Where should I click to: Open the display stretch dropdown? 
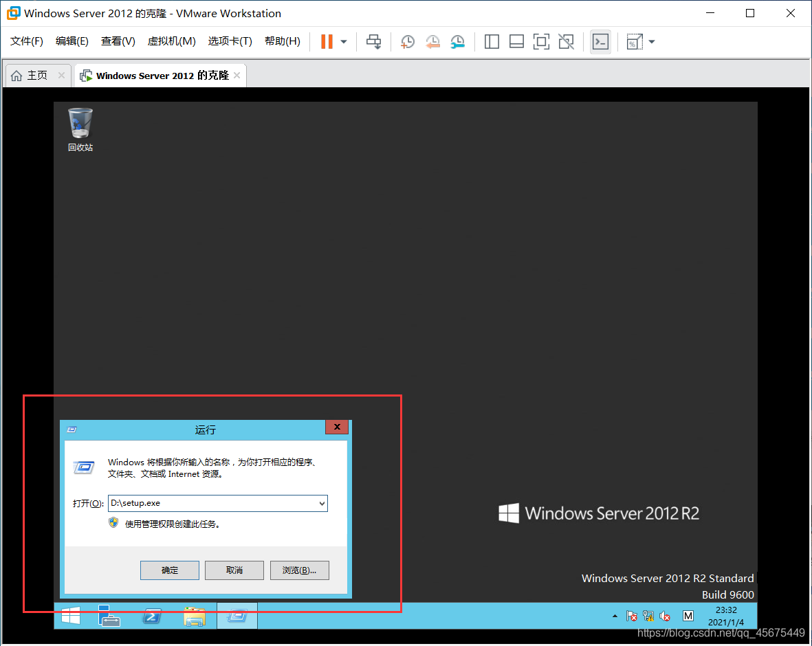(650, 42)
